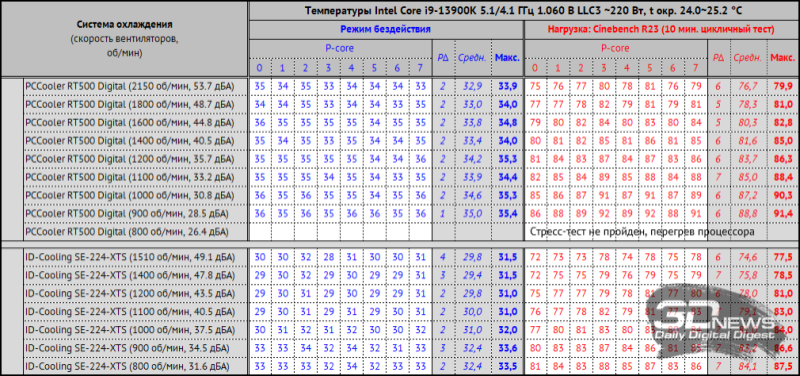
Task: Click the «Режим бездействия» header
Action: point(386,30)
